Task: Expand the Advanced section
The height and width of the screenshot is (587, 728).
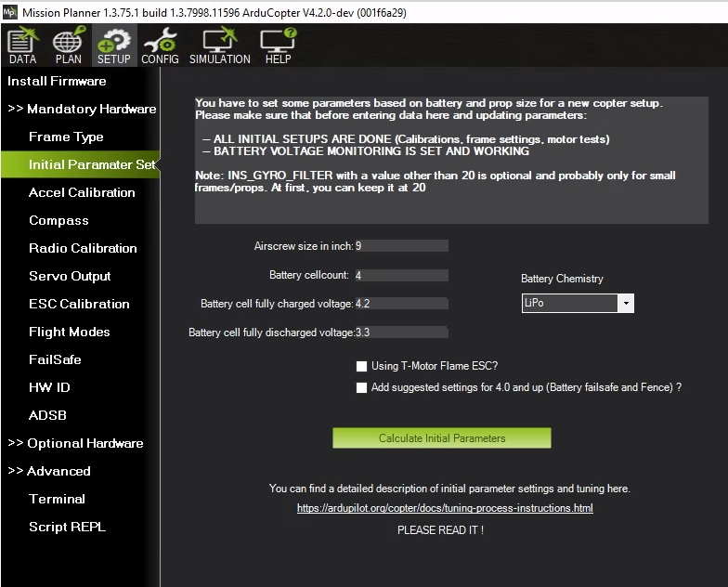Action: pos(49,471)
